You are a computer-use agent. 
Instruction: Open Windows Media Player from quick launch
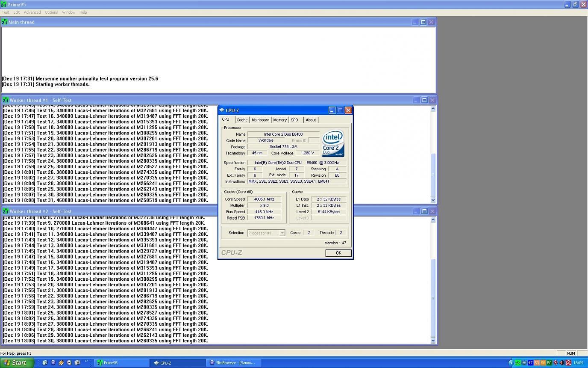coord(69,362)
